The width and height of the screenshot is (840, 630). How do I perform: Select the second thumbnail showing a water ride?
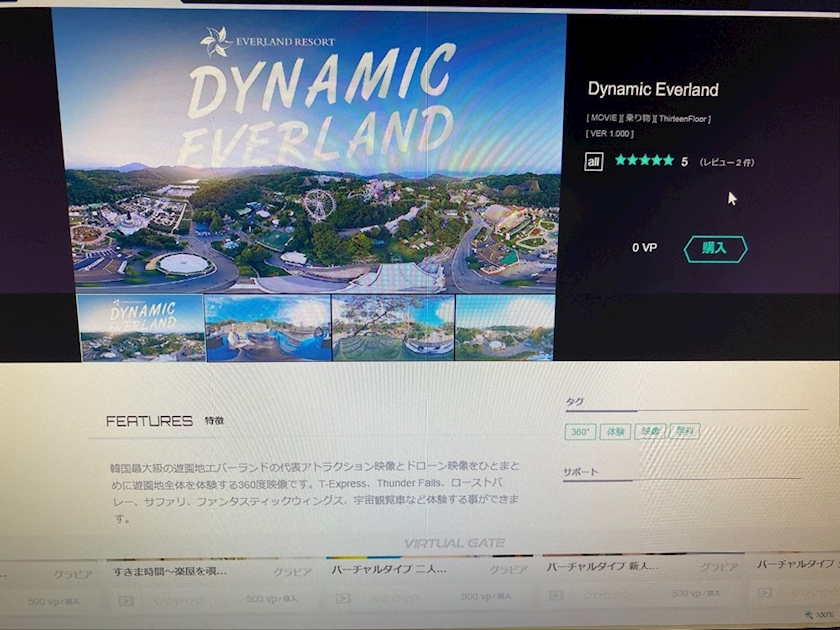pos(268,328)
